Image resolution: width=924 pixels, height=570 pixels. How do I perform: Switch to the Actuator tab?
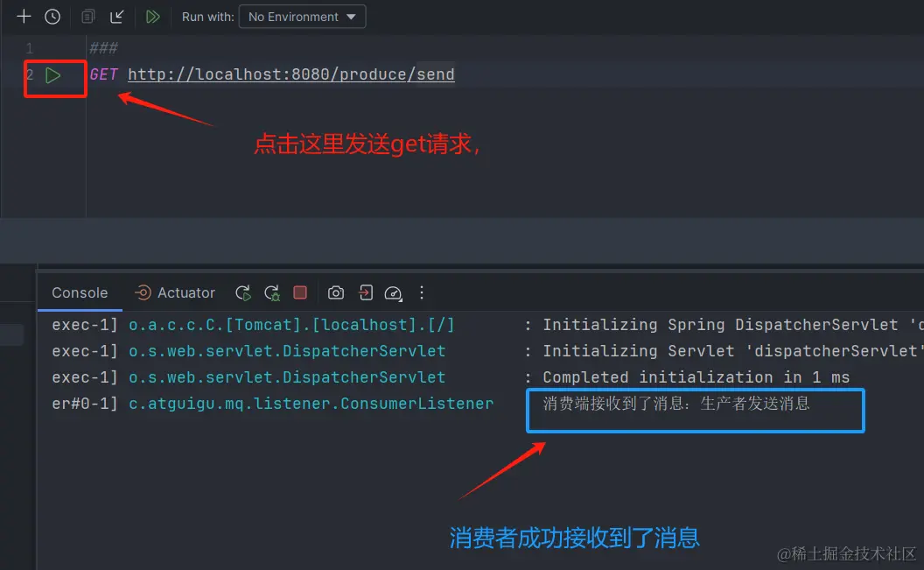pyautogui.click(x=175, y=292)
